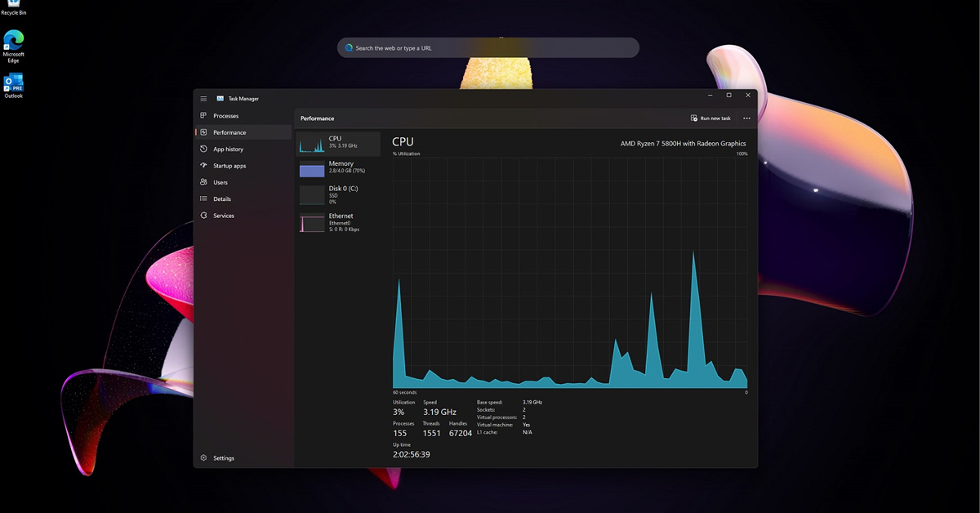980x513 pixels.
Task: Go to the Users page icon
Action: tap(204, 182)
